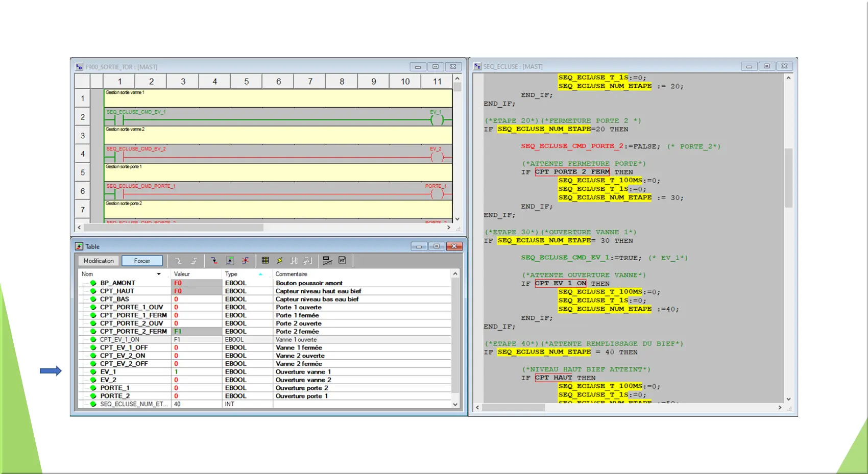The height and width of the screenshot is (474, 868).
Task: Click green dot icon beside EV_1
Action: (x=93, y=371)
